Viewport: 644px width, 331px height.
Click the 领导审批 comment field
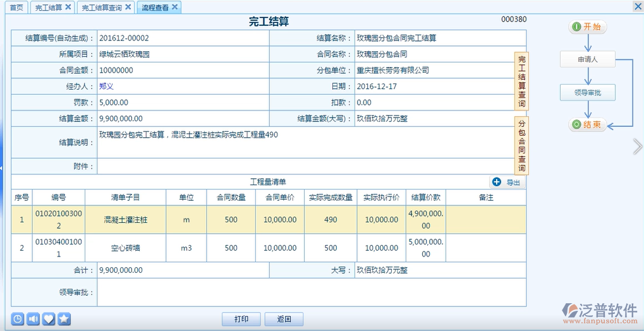tap(312, 292)
